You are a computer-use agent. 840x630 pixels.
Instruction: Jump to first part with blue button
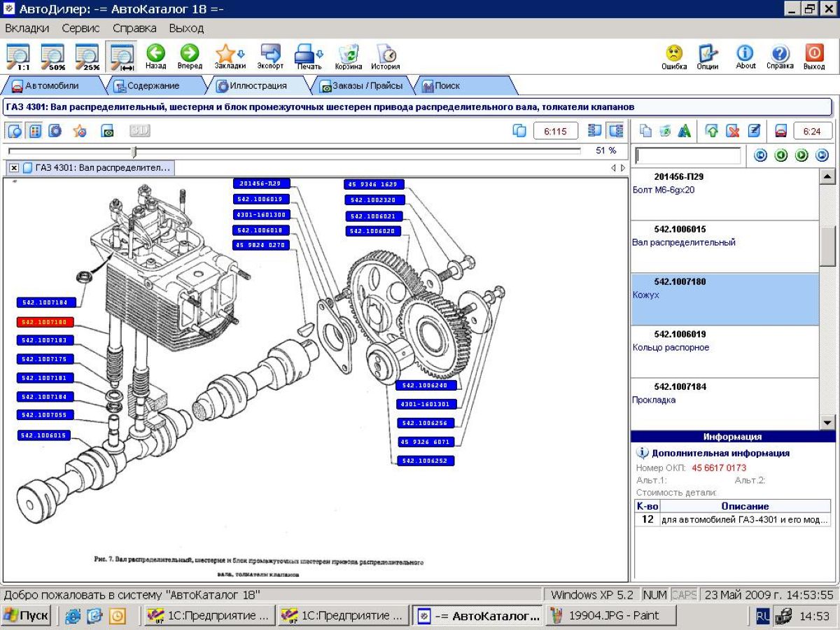[760, 155]
